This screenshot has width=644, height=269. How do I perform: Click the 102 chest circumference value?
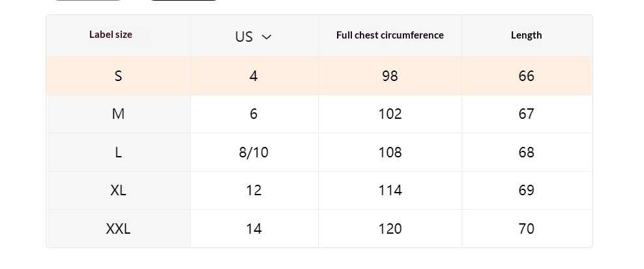tap(390, 114)
